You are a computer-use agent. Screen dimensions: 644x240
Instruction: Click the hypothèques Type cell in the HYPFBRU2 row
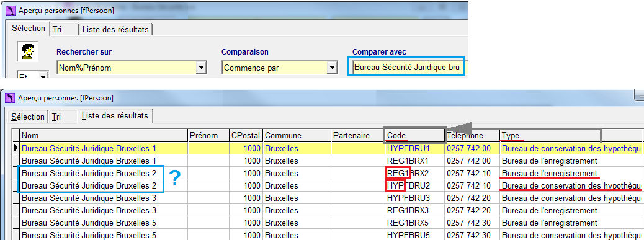click(x=571, y=185)
